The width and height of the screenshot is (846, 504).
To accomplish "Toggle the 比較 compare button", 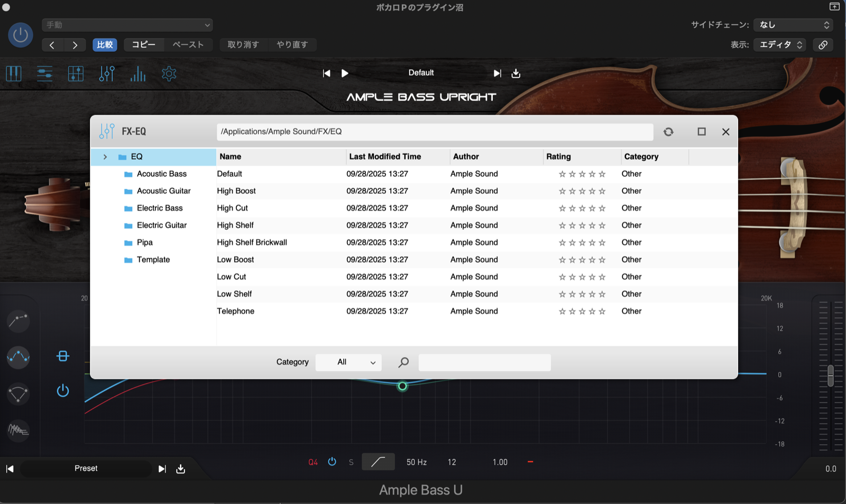I will point(105,45).
